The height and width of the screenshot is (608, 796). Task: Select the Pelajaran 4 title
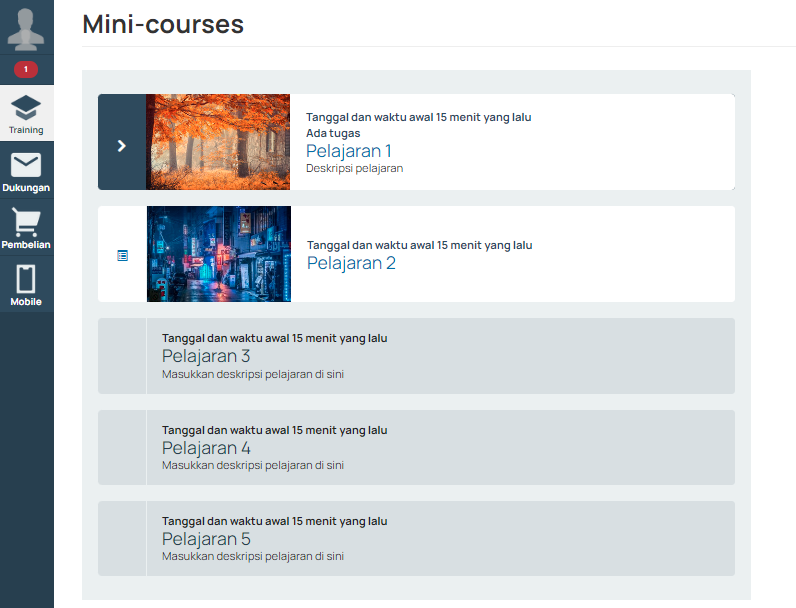(206, 448)
